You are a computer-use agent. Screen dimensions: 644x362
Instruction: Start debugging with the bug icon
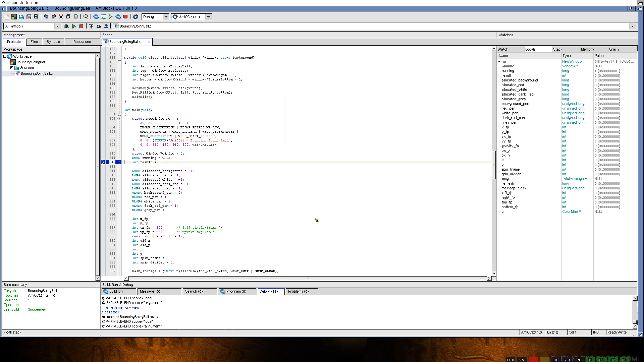click(x=66, y=26)
